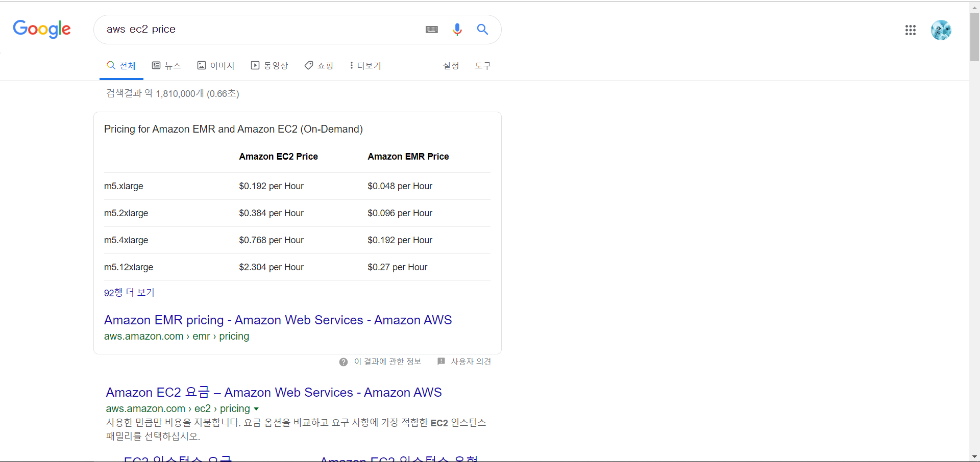Viewport: 980px width, 462px height.
Task: Click in the search box text field
Action: 260,30
